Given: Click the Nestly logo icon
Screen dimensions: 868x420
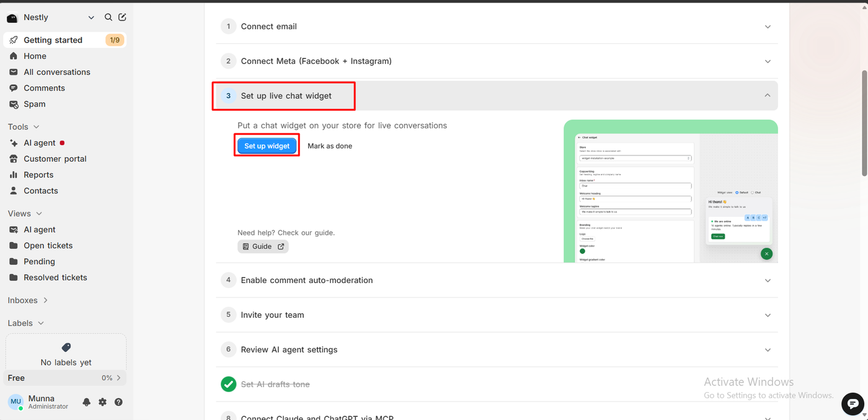Looking at the screenshot, I should coord(12,18).
